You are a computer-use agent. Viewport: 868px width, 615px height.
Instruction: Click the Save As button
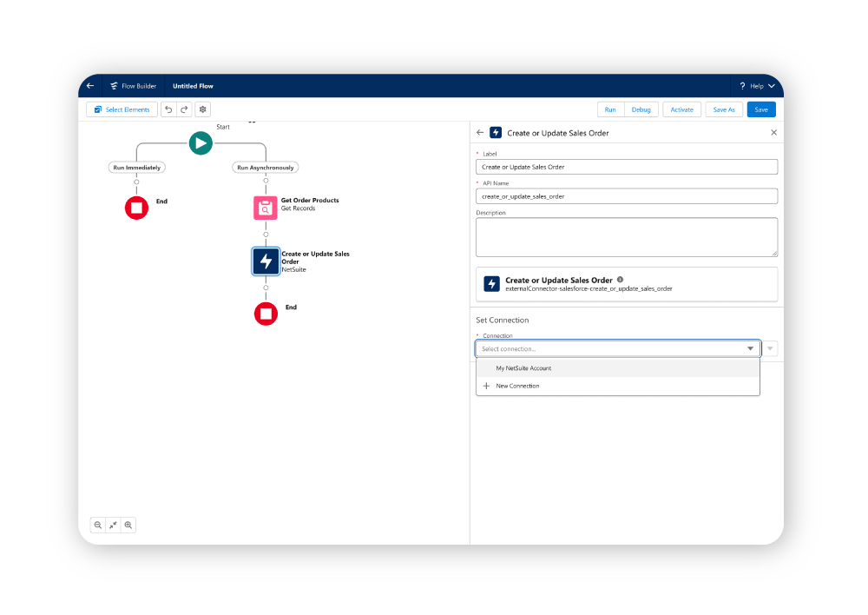click(x=724, y=109)
